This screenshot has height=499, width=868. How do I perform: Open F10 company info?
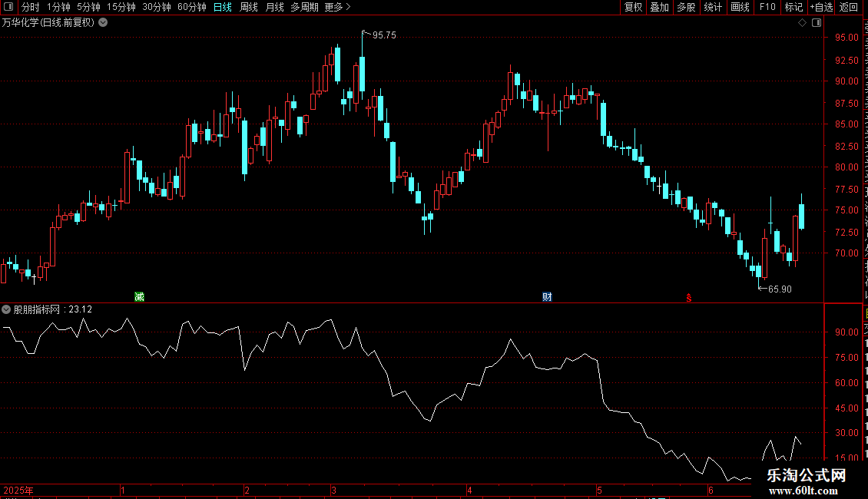(x=767, y=7)
